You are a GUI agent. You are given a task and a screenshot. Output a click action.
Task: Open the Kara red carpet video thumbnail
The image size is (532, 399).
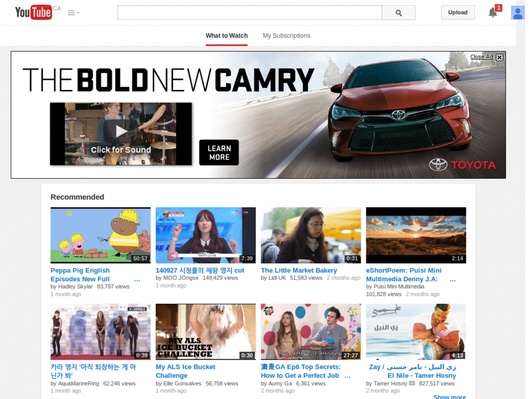pyautogui.click(x=100, y=332)
